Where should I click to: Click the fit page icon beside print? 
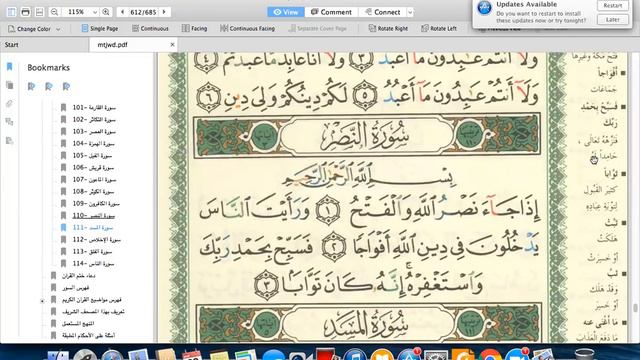click(x=39, y=12)
